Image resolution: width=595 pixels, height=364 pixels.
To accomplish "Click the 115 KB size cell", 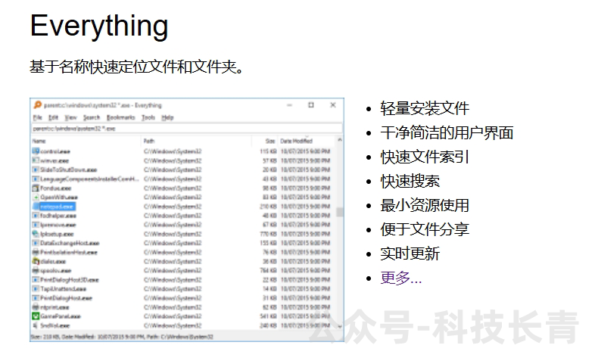I will pyautogui.click(x=268, y=151).
